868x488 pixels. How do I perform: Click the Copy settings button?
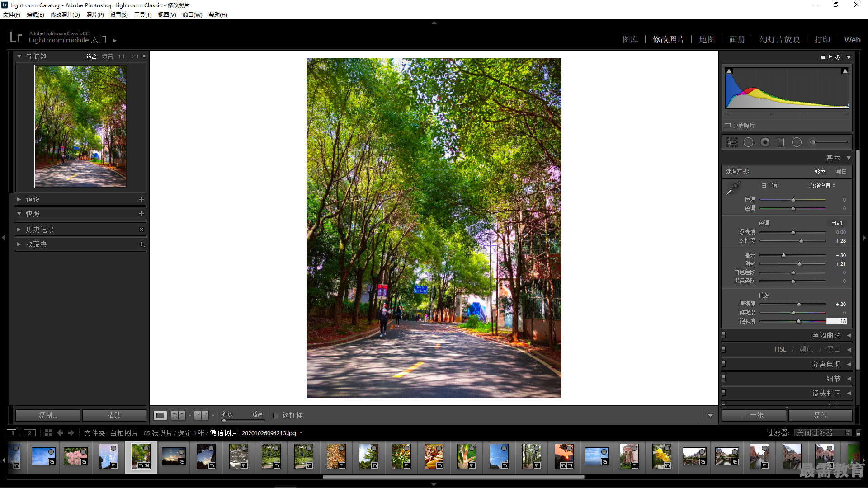pyautogui.click(x=47, y=415)
